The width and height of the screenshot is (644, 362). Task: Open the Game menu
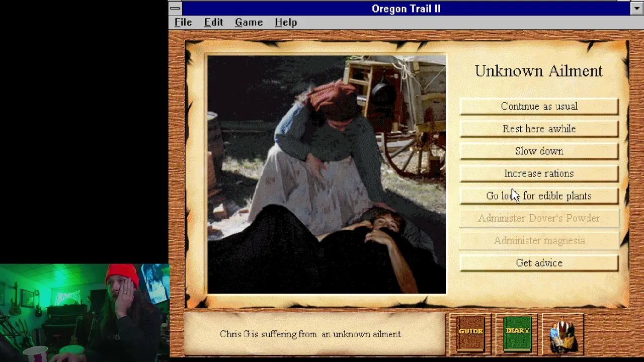(249, 23)
